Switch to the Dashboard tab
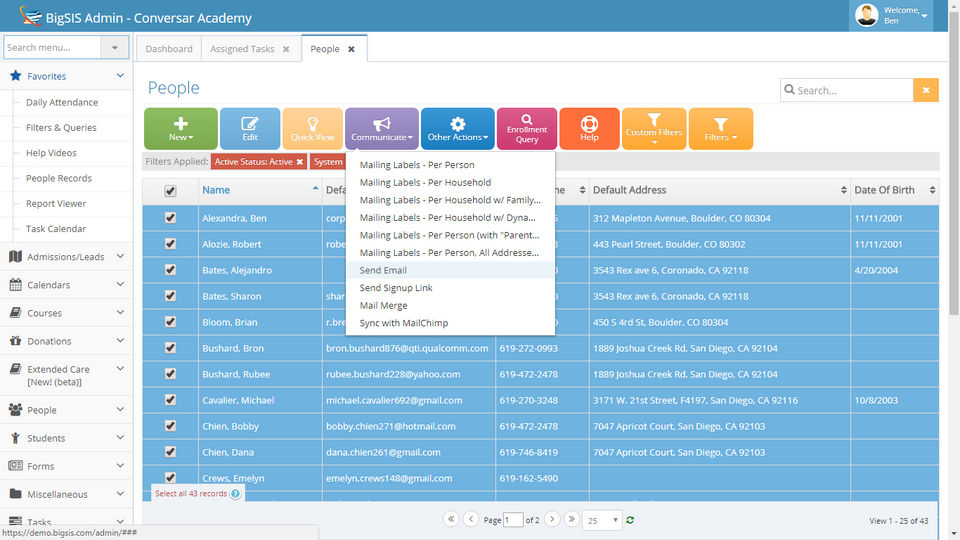 (x=169, y=49)
